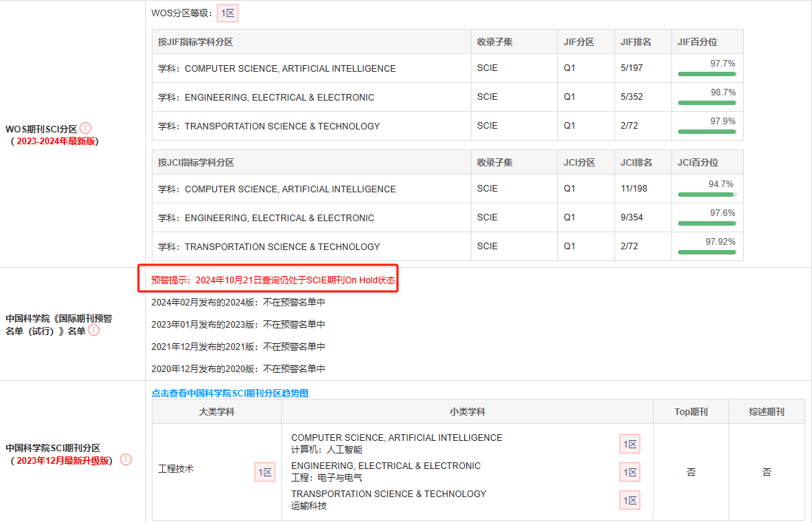Open the 国际期刊预警名单 info icon

[93, 331]
